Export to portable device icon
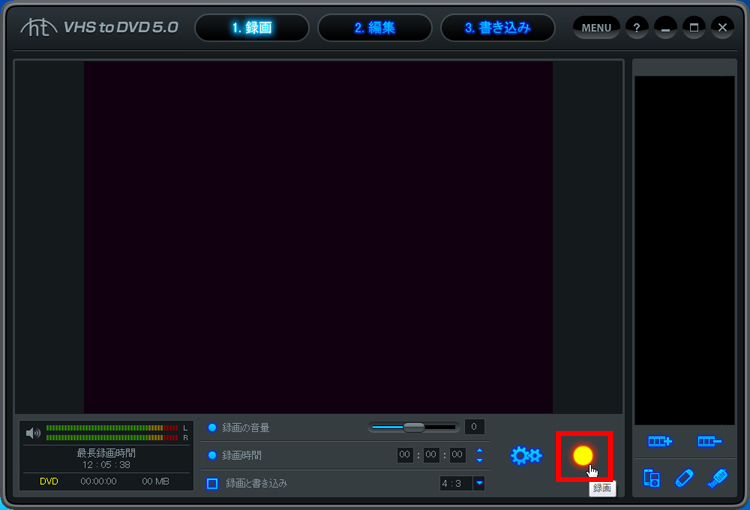The width and height of the screenshot is (750, 510). [x=651, y=478]
